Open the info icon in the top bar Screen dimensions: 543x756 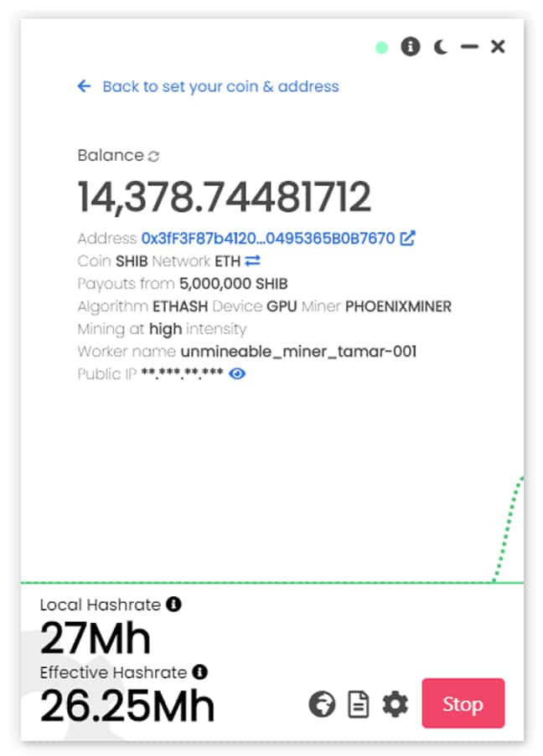click(410, 47)
